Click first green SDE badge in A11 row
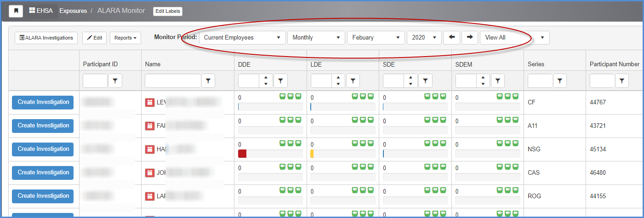Viewport: 644px width, 218px height. pyautogui.click(x=428, y=120)
